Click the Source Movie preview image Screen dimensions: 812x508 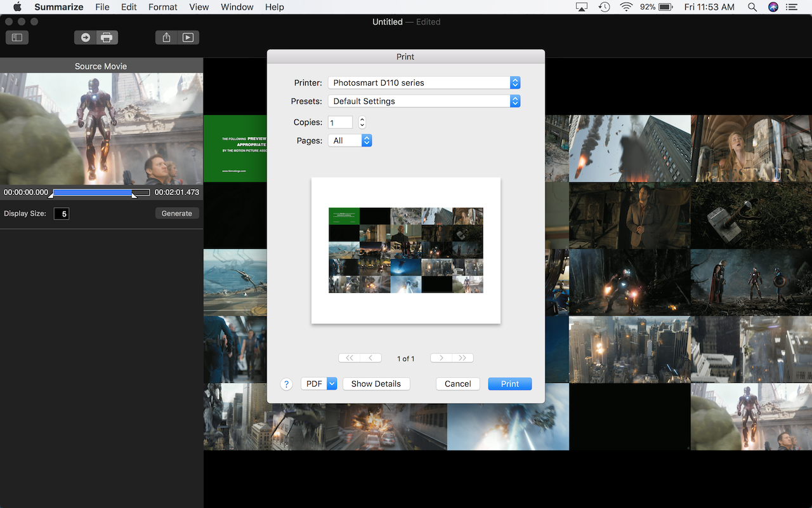101,129
